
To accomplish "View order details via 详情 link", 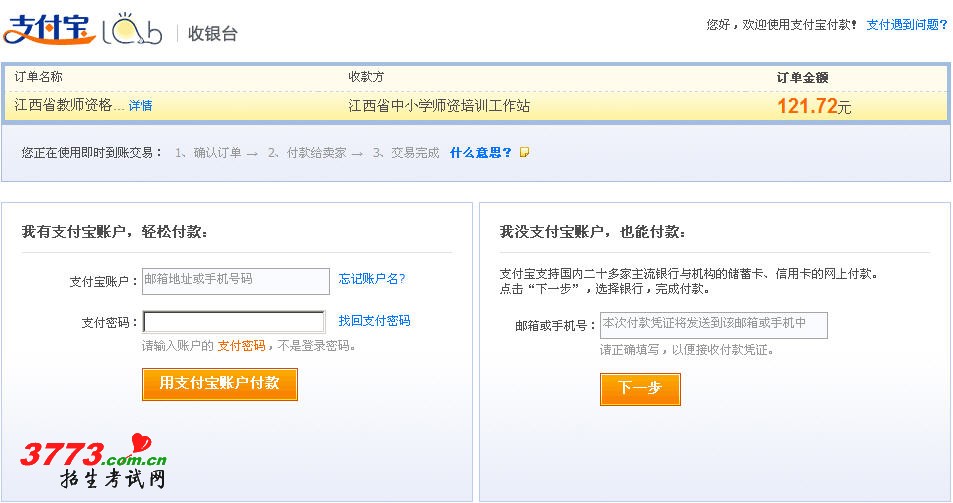I will 140,106.
